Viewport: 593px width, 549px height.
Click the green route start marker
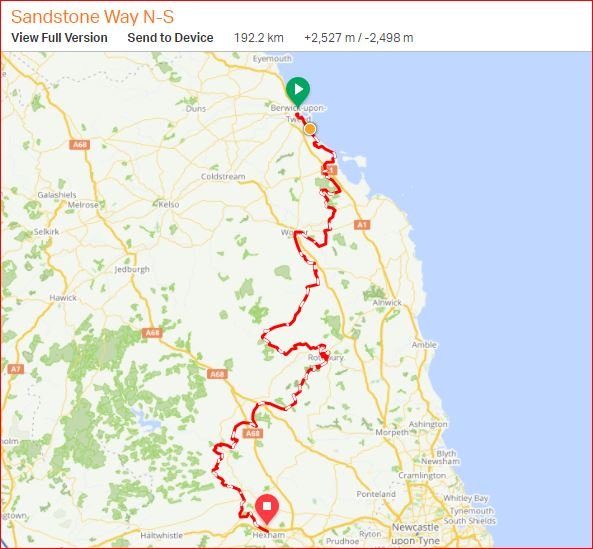click(x=298, y=90)
